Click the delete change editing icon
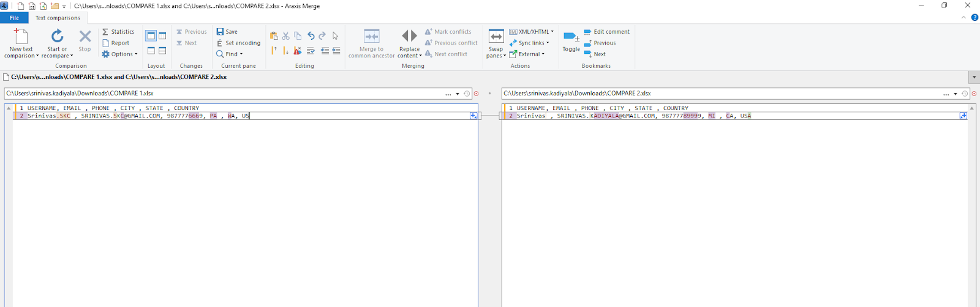The width and height of the screenshot is (980, 307). point(298,51)
